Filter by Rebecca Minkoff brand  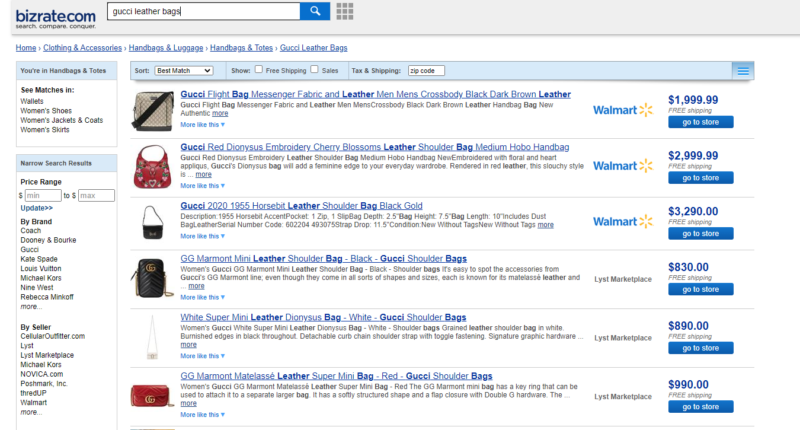click(47, 297)
